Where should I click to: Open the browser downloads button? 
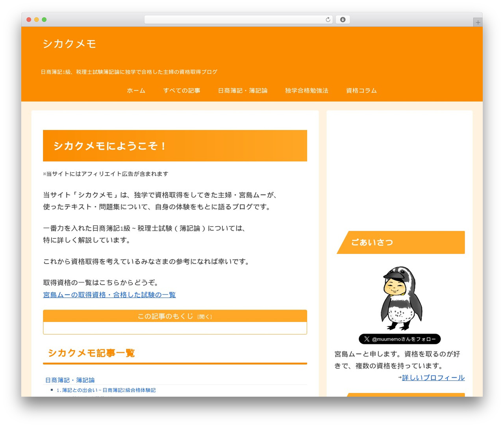343,20
